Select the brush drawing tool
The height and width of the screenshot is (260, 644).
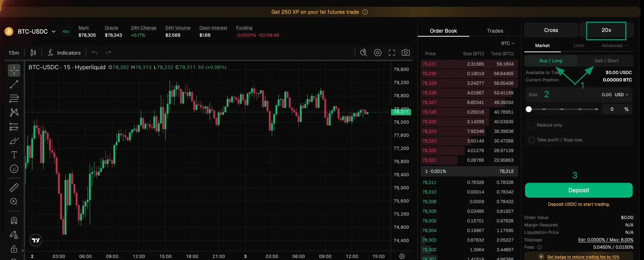coord(14,141)
